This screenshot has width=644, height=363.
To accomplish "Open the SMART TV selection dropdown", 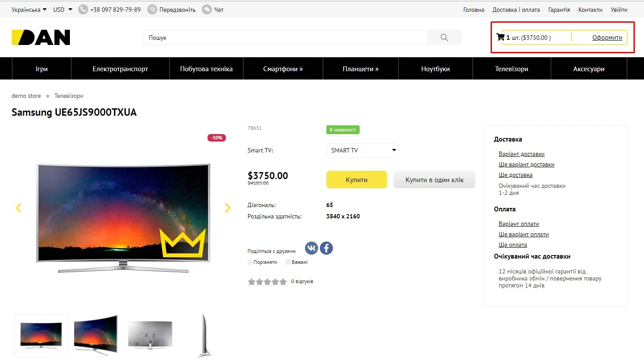I will [362, 150].
